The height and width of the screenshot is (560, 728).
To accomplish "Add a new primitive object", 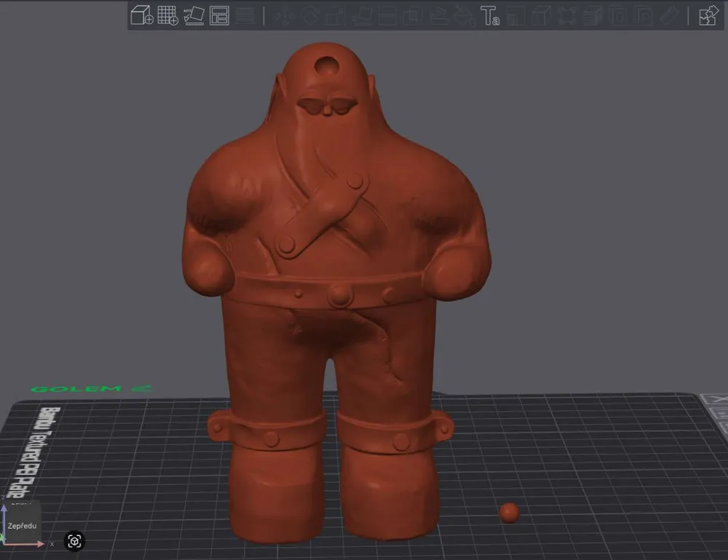I will pyautogui.click(x=141, y=15).
